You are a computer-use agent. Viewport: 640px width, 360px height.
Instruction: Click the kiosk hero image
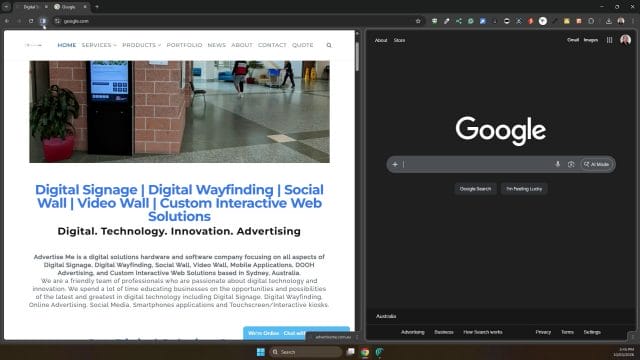(x=179, y=111)
